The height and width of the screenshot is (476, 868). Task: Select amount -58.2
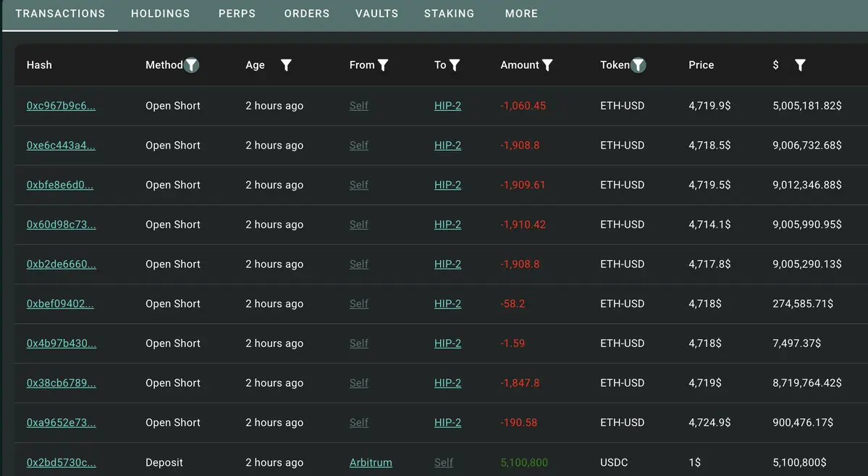(513, 304)
